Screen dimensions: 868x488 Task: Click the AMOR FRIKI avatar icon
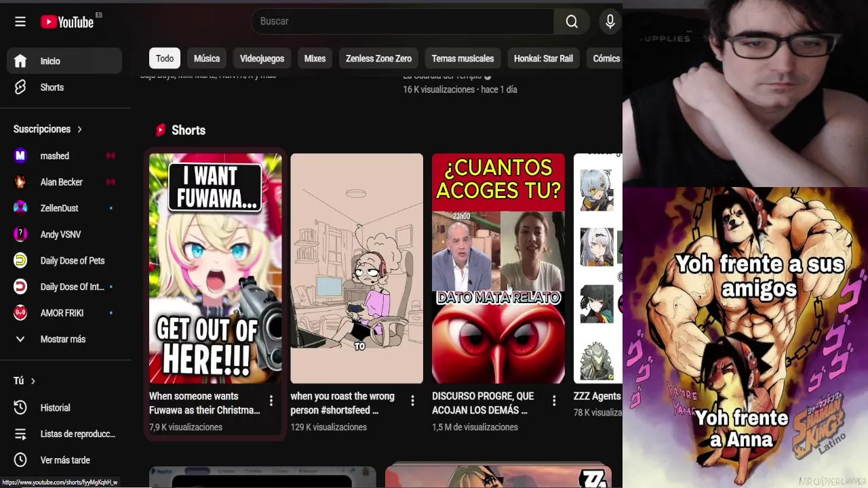pos(20,313)
